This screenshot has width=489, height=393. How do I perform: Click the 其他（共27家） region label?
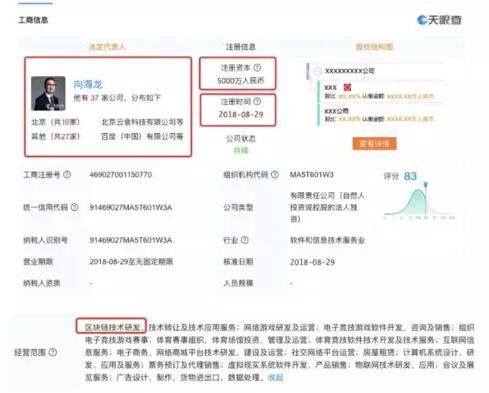coord(55,136)
